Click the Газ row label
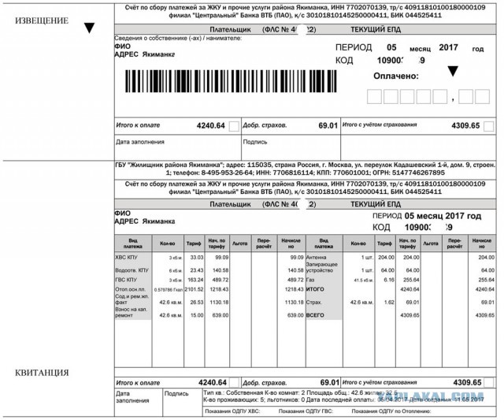 click(310, 280)
